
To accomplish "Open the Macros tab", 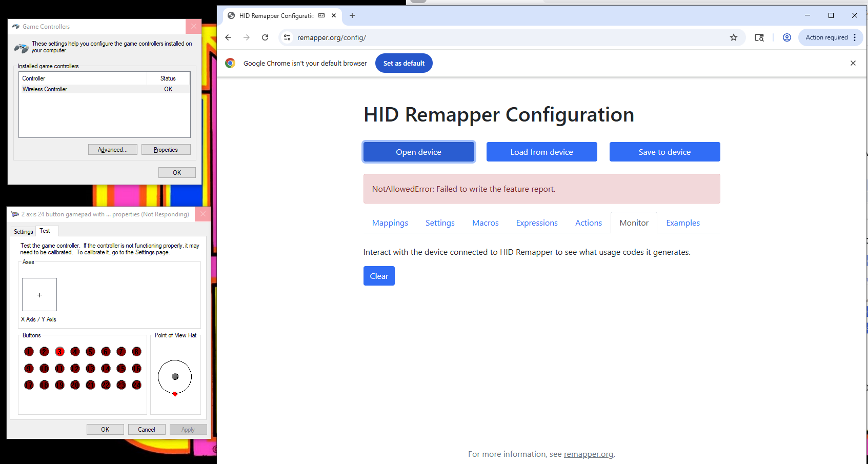I will [x=485, y=223].
